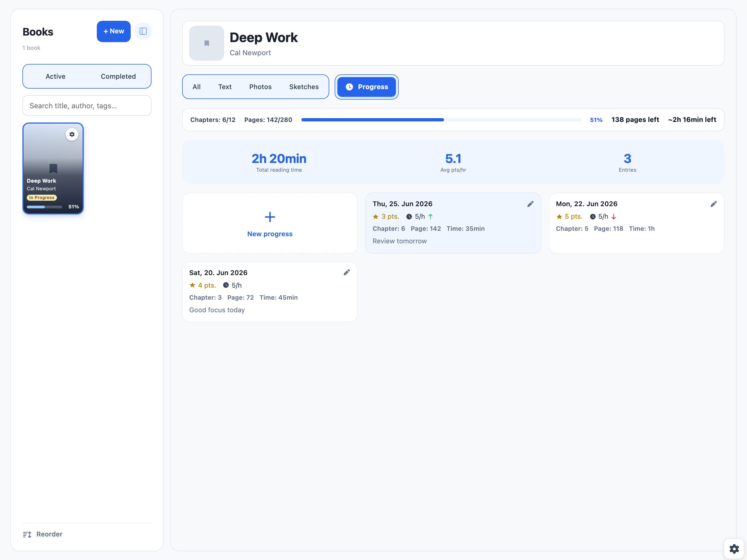Click the '1 book' count text
Viewport: 747px width, 560px height.
tap(31, 48)
